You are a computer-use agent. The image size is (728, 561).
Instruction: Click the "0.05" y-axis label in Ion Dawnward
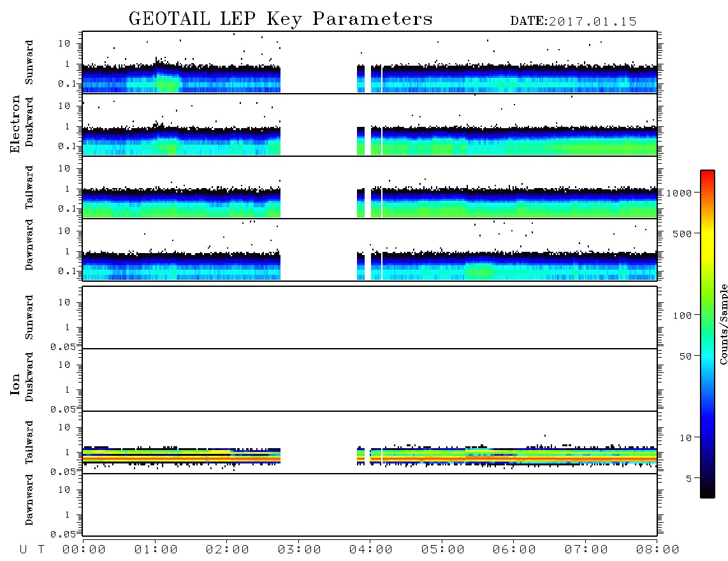pyautogui.click(x=63, y=534)
